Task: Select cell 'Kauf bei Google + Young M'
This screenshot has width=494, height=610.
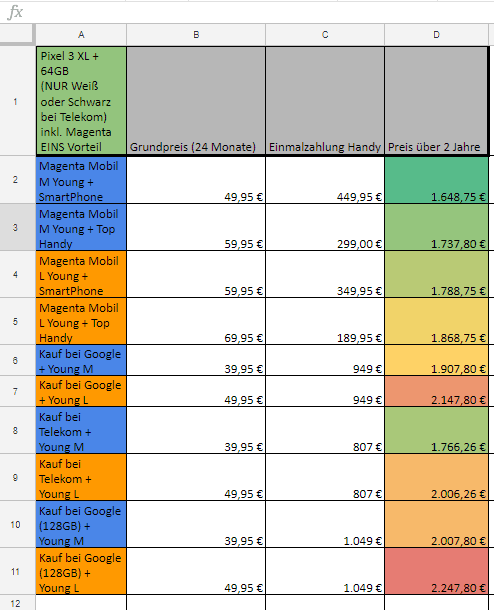Action: coord(81,360)
